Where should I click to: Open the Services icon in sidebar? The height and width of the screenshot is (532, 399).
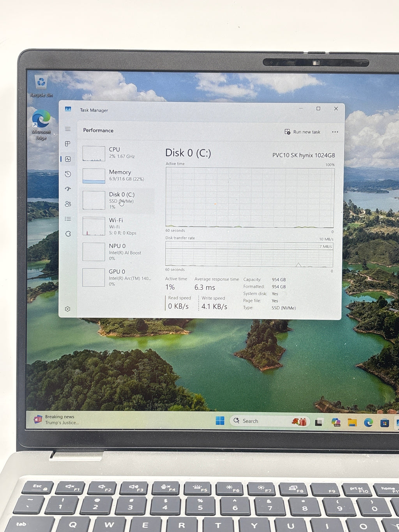[x=68, y=234]
